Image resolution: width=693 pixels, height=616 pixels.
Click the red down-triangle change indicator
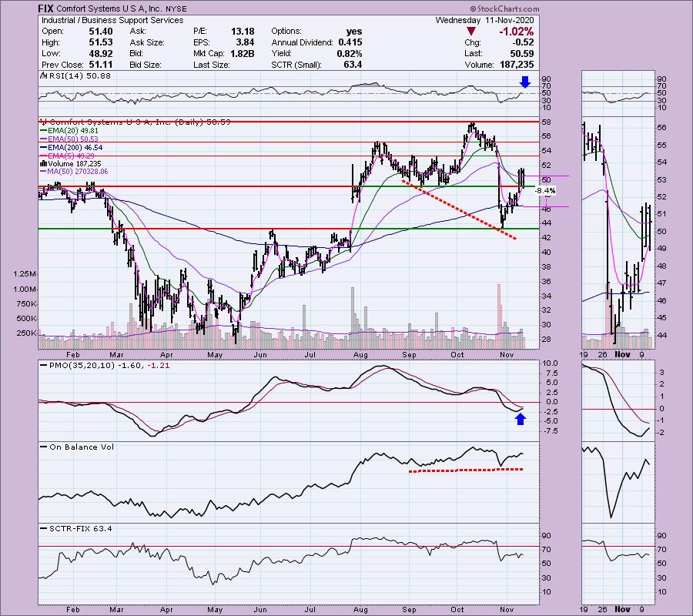[x=471, y=32]
